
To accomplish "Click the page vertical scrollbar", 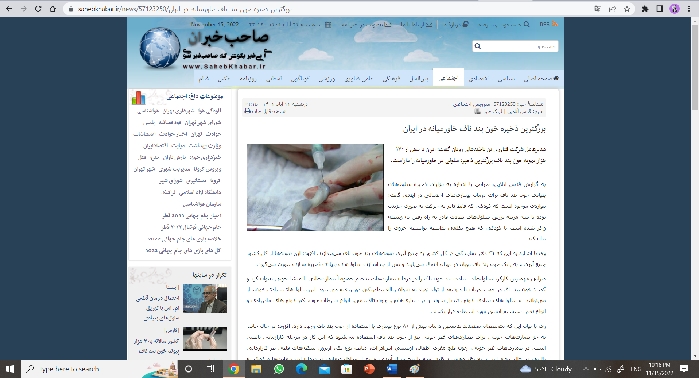I will (695, 187).
